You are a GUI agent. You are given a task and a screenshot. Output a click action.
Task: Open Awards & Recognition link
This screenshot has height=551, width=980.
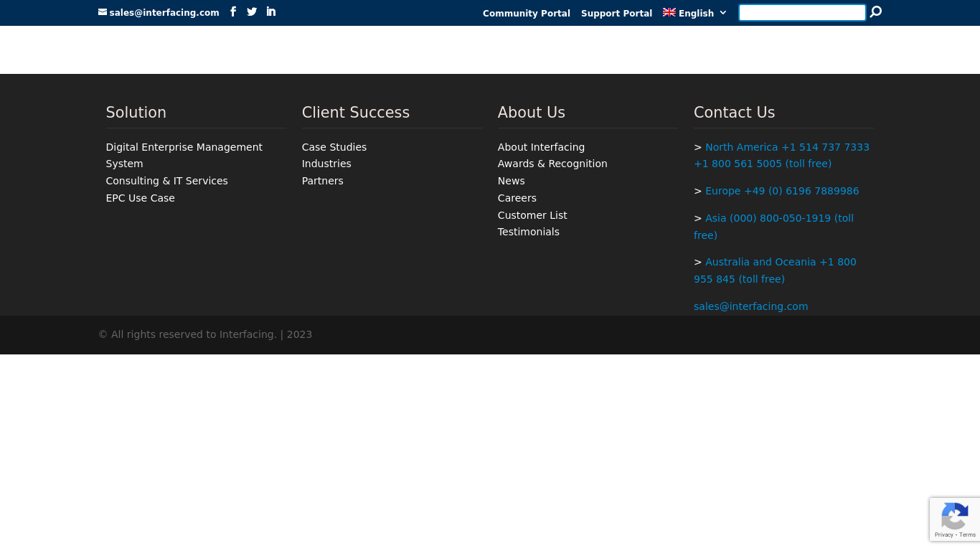click(x=552, y=164)
